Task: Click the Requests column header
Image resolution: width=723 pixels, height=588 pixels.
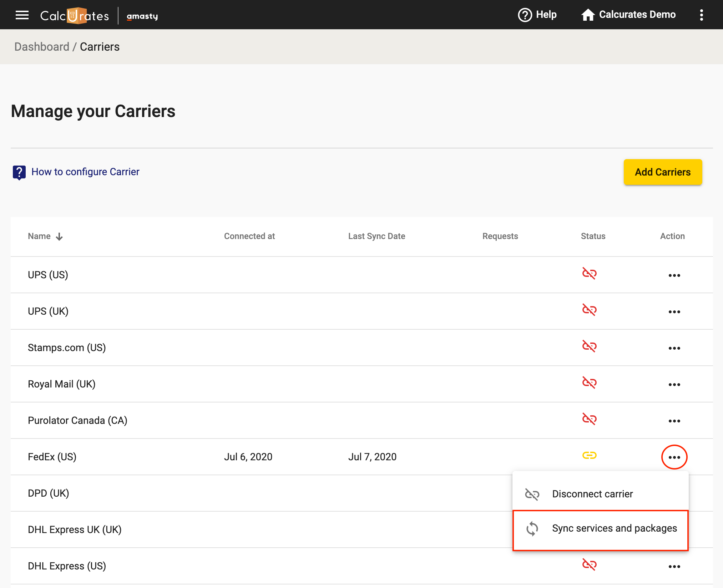Action: pyautogui.click(x=500, y=236)
